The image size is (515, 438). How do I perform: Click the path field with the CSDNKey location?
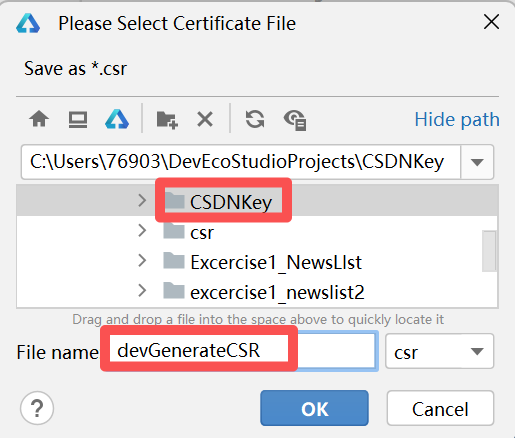click(x=241, y=162)
